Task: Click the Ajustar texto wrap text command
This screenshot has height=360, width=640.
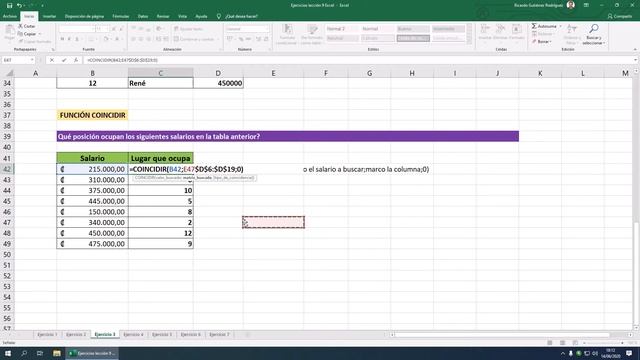Action: [188, 29]
